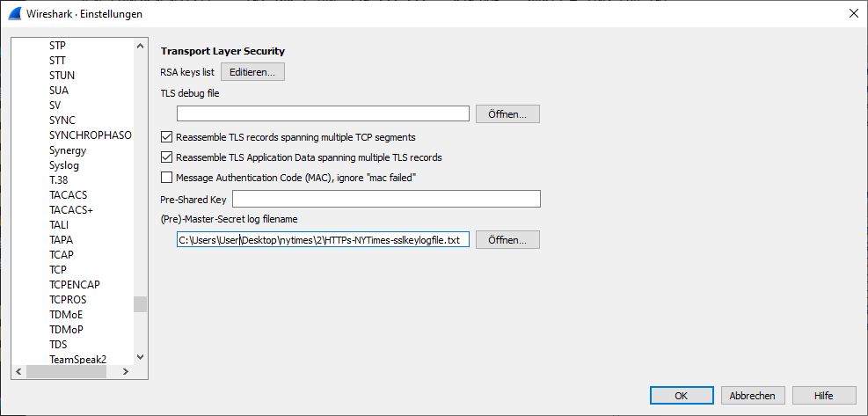Select TDS protocol entry
The height and width of the screenshot is (416, 868).
click(58, 345)
